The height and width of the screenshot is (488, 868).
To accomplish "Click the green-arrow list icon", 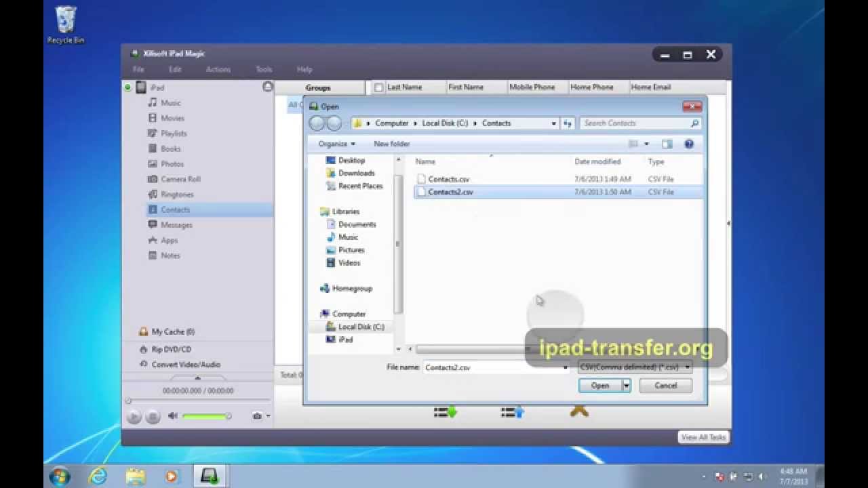I will 445,411.
